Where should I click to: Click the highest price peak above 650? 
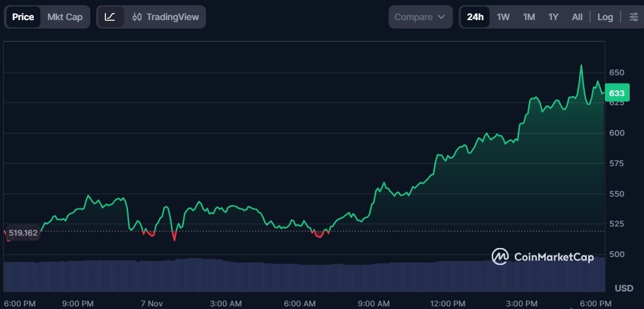(x=581, y=66)
